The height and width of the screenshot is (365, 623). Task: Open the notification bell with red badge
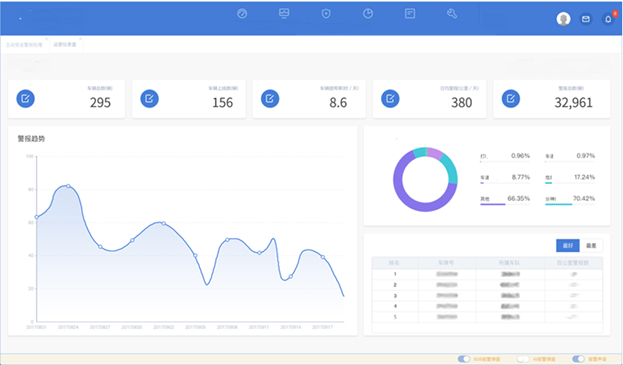point(608,19)
